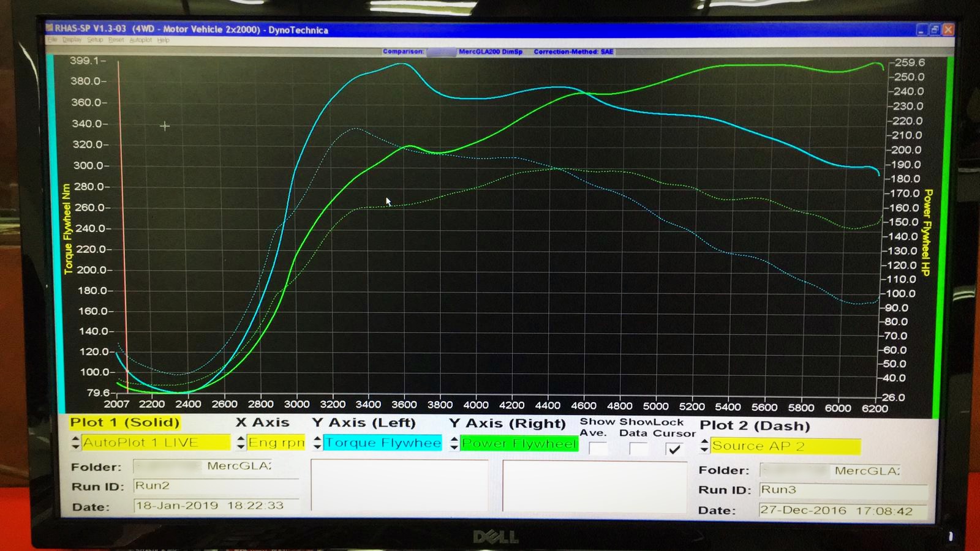This screenshot has width=980, height=551.
Task: Click the 'Power Flywheel HP' axis title
Action: 927,233
